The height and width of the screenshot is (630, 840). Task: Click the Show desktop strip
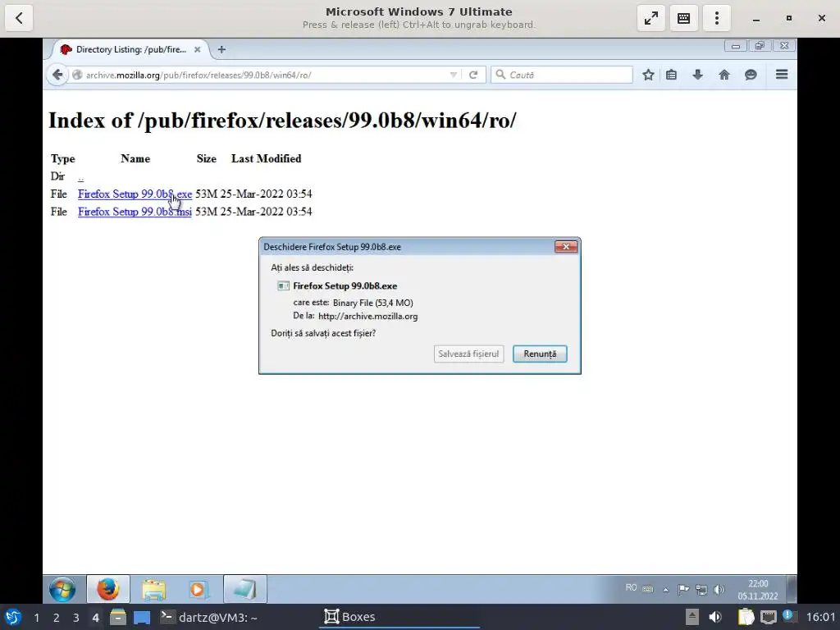click(x=792, y=589)
